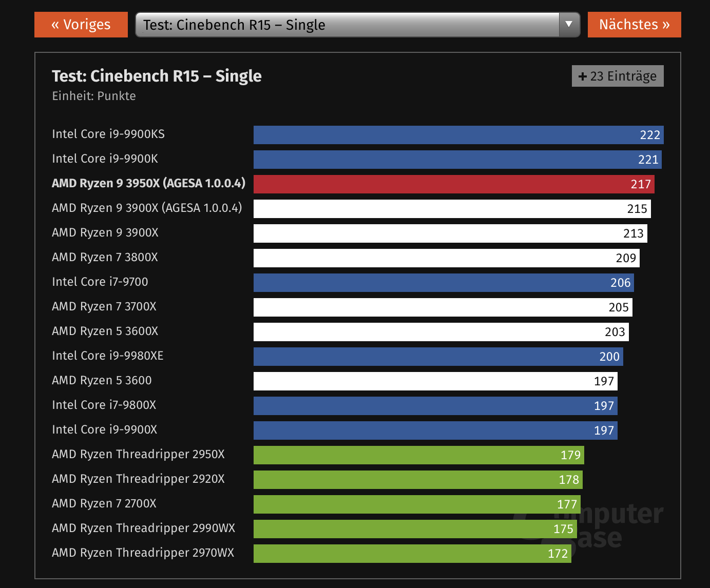
Task: Click the blue bar showing 206 points
Action: (444, 283)
